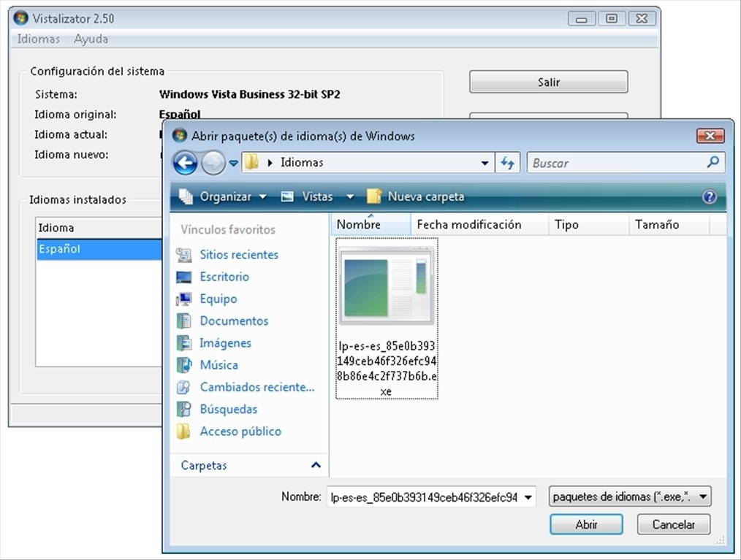Select Español row in installed languages list
The image size is (741, 560).
pos(99,249)
